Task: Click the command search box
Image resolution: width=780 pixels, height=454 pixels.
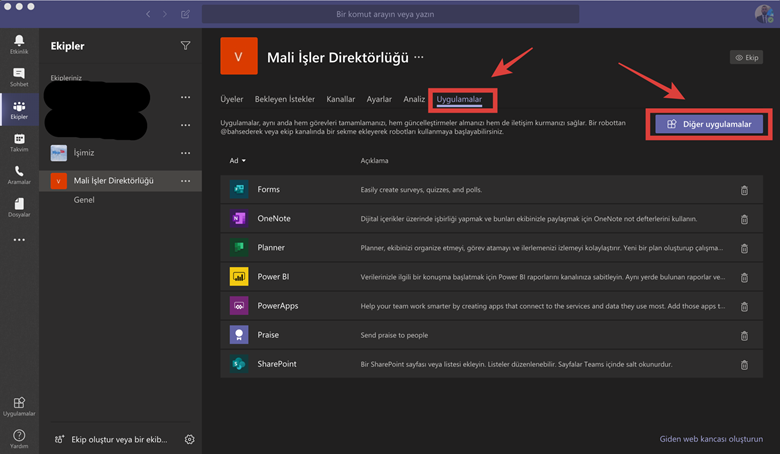Action: [x=390, y=14]
